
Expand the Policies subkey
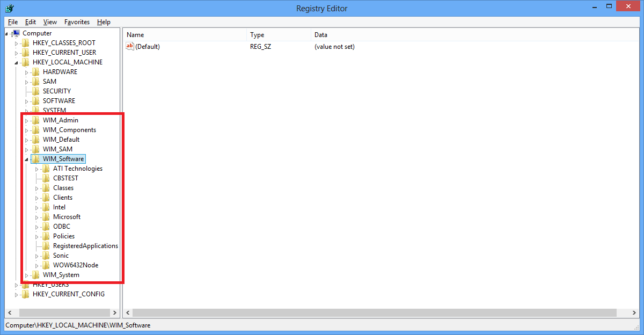tap(37, 236)
